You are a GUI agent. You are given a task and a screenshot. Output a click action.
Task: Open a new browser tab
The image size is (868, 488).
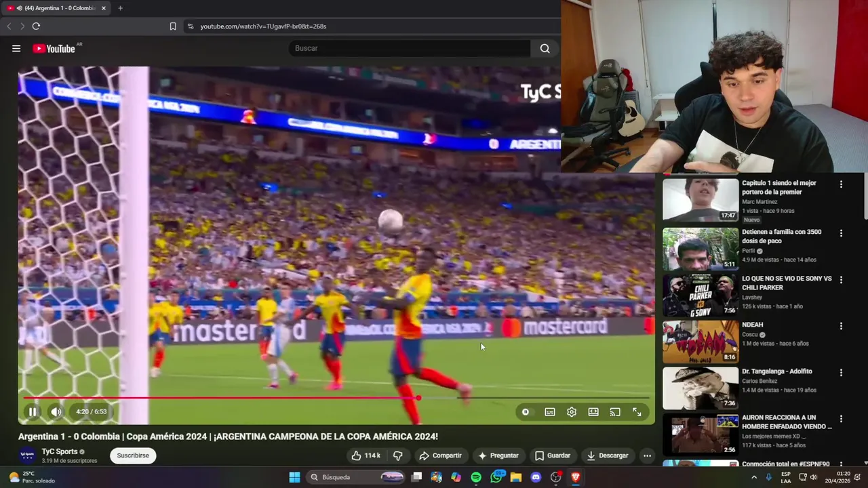point(120,8)
